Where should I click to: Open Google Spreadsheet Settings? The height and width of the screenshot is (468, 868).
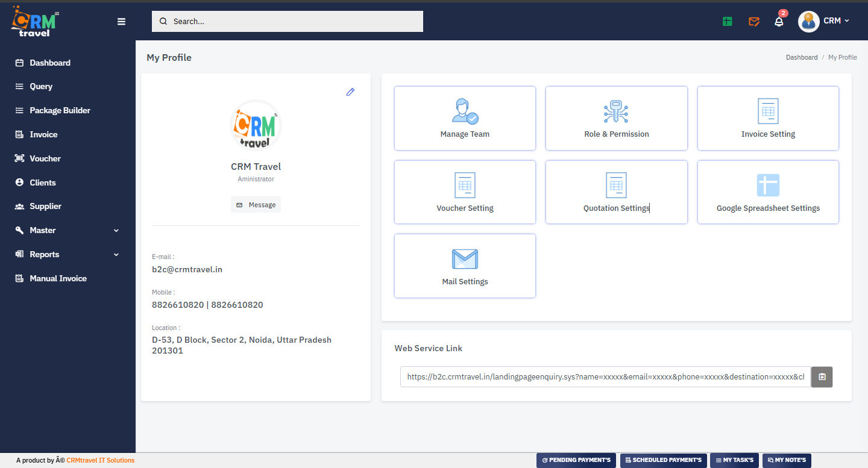click(x=767, y=192)
